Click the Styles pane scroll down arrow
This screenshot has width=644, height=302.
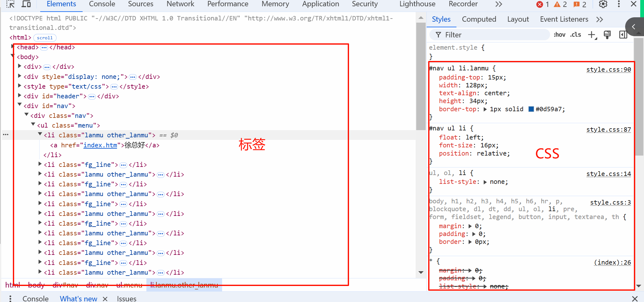coord(639,286)
